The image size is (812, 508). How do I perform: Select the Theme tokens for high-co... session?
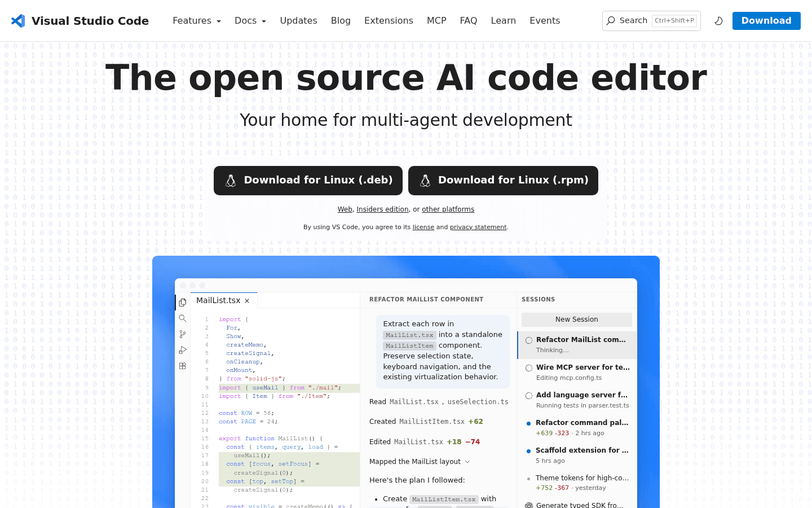[x=577, y=483]
